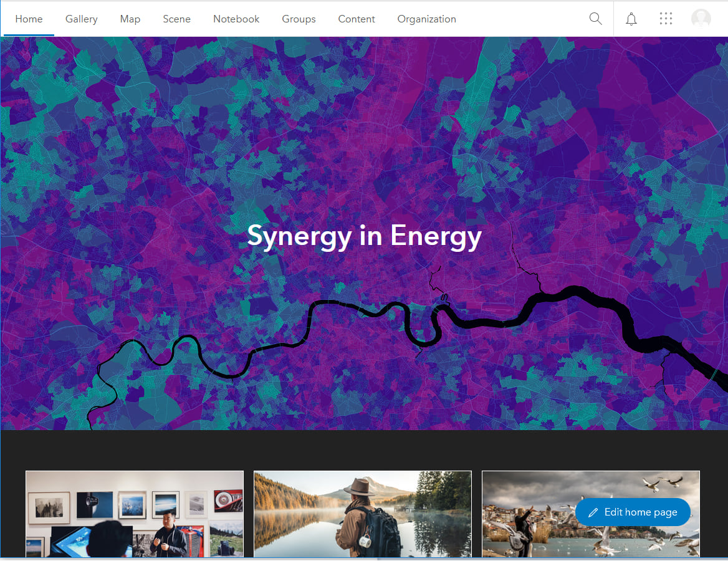The width and height of the screenshot is (728, 561).
Task: Click the Synergy in Energy title
Action: (364, 236)
